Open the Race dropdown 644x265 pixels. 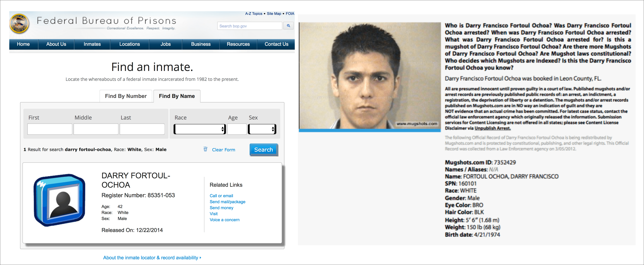199,129
